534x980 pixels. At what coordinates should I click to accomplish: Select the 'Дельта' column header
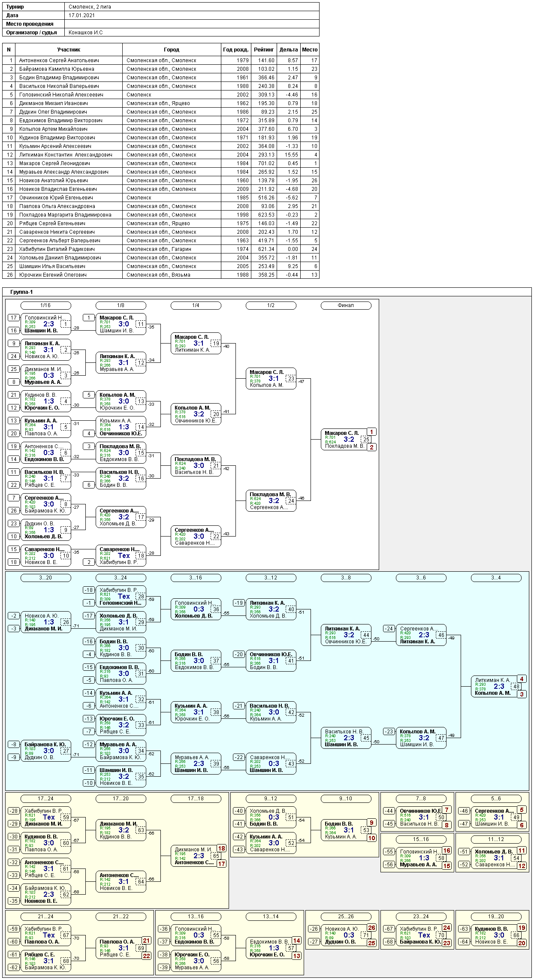pyautogui.click(x=288, y=50)
